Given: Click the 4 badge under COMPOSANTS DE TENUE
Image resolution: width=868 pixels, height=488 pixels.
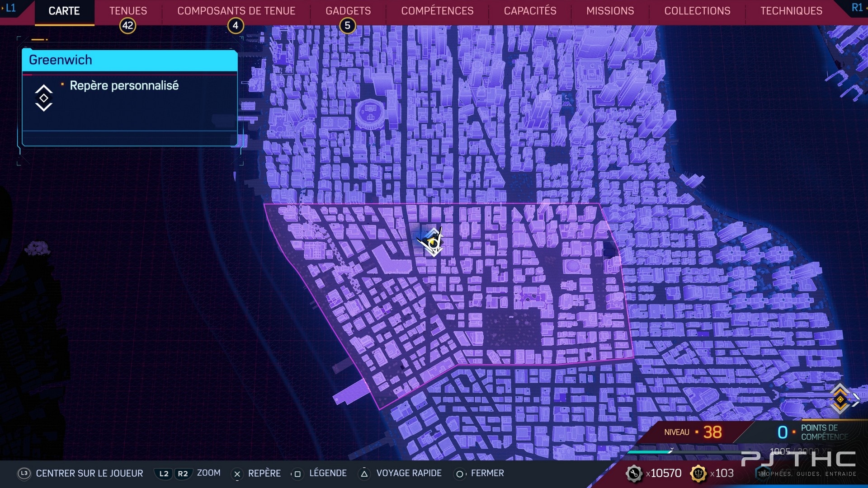Looking at the screenshot, I should coord(236,26).
